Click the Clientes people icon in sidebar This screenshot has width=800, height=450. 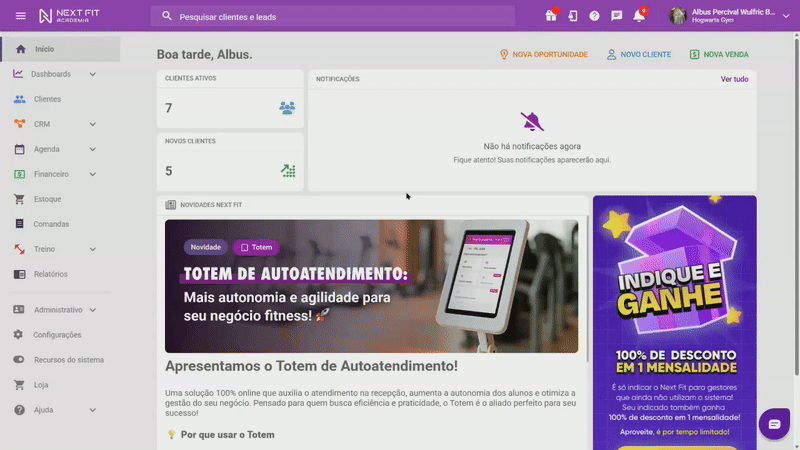[x=19, y=99]
